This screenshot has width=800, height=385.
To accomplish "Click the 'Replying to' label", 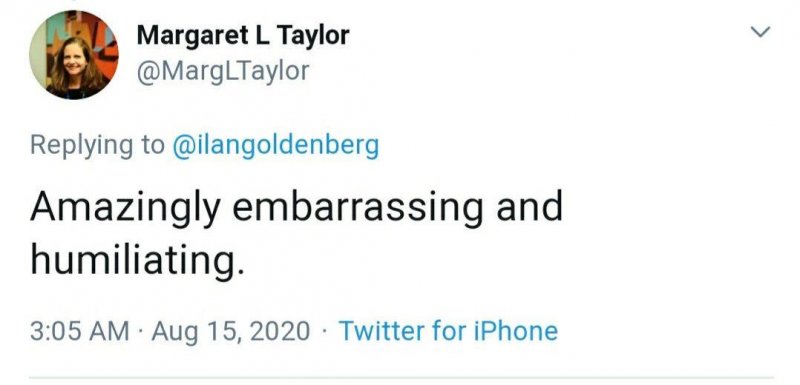I will [x=97, y=146].
